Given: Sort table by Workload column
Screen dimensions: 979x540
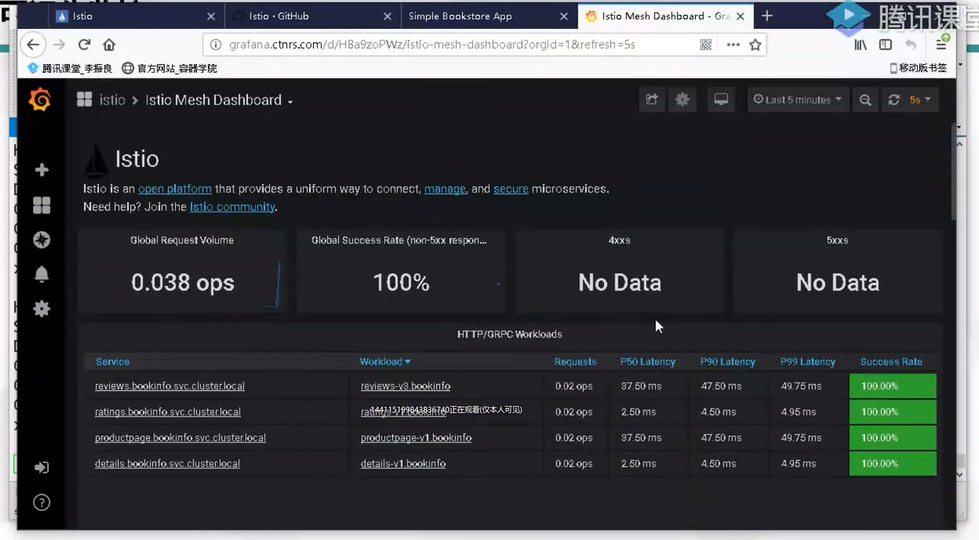Looking at the screenshot, I should pyautogui.click(x=385, y=361).
